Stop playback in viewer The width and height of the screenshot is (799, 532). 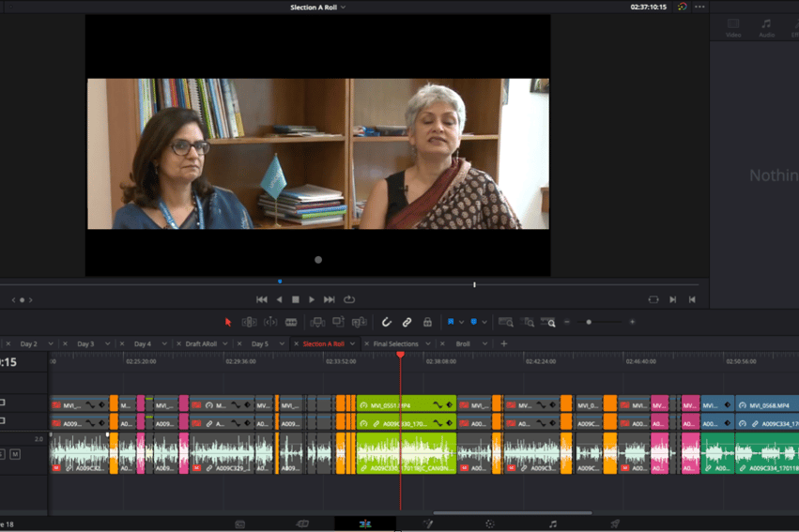pyautogui.click(x=295, y=300)
